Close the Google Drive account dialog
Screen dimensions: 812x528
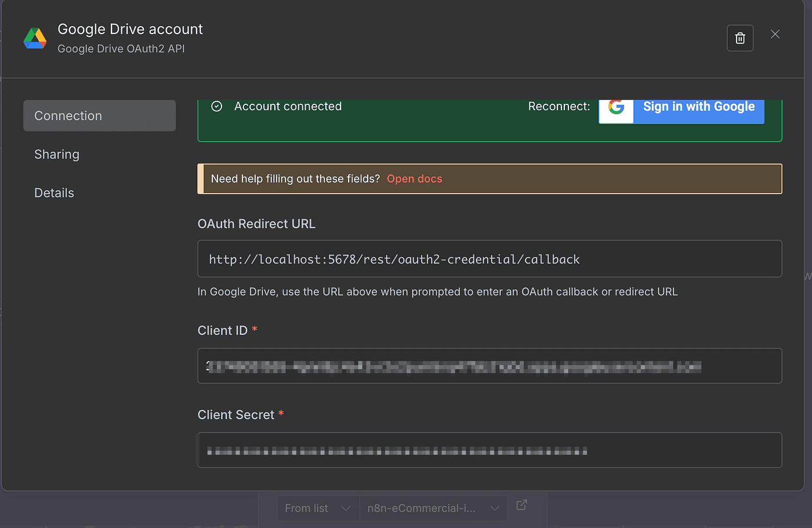[775, 35]
